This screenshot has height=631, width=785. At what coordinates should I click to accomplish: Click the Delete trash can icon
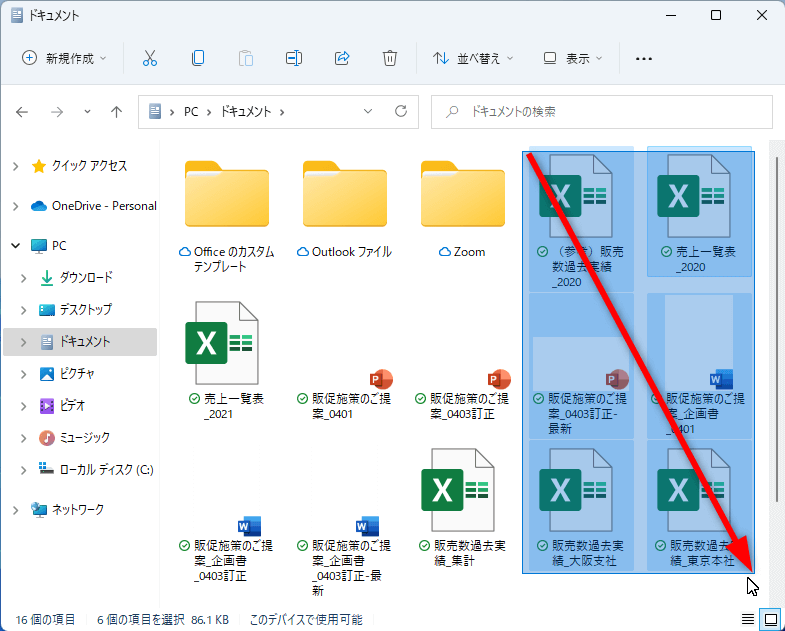390,58
